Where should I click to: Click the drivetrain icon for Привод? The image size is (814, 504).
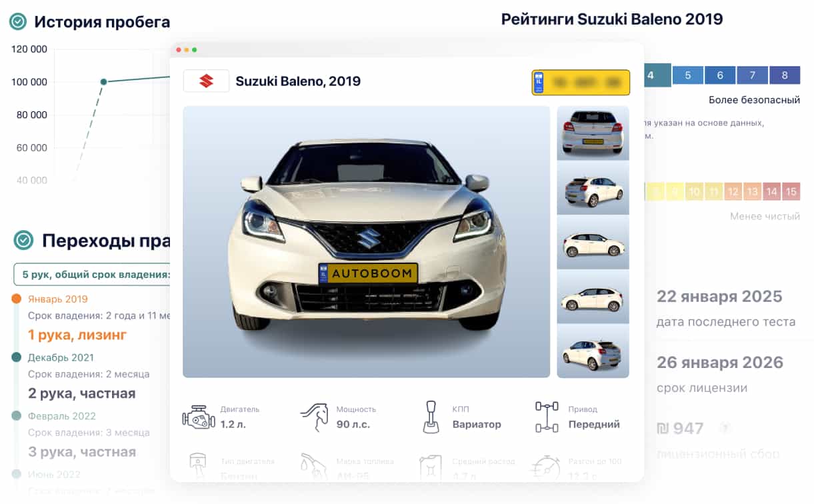click(547, 417)
